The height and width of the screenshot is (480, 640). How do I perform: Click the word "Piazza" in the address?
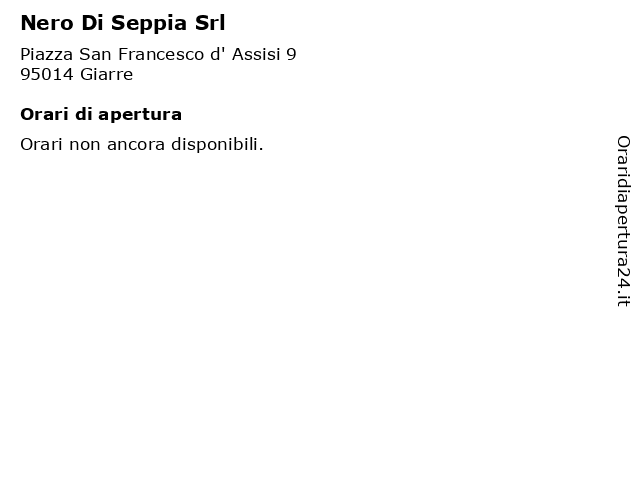[47, 54]
